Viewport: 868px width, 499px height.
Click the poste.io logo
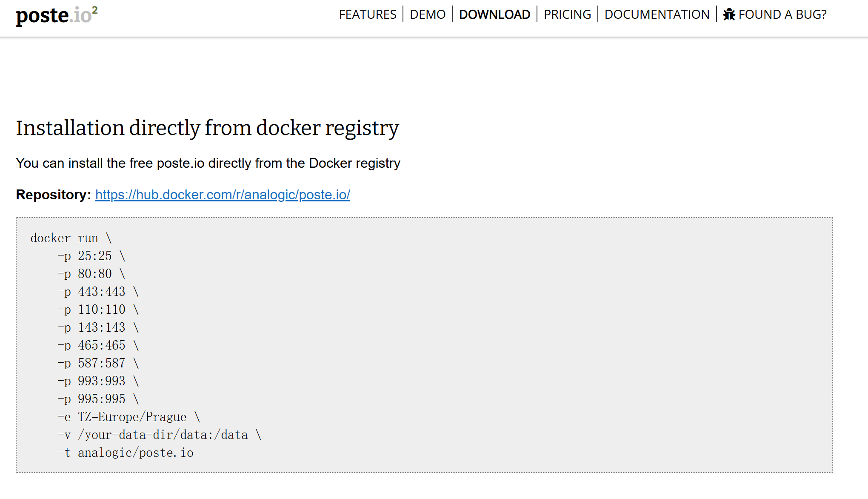click(57, 15)
